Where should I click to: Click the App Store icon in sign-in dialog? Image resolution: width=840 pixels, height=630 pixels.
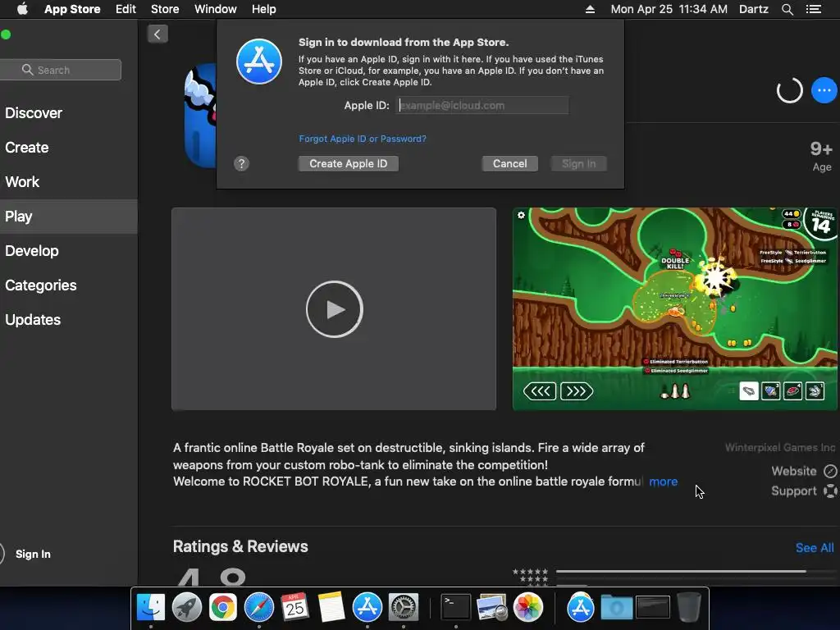(259, 62)
